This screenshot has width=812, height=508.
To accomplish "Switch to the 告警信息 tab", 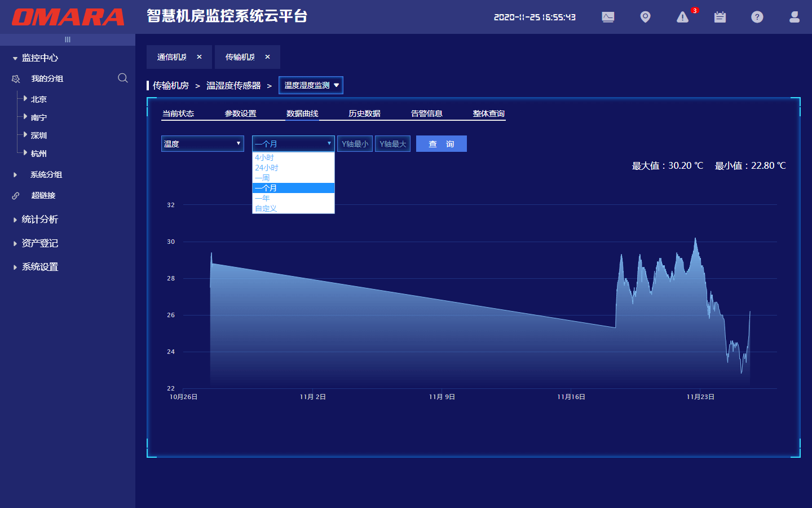I will click(x=426, y=113).
